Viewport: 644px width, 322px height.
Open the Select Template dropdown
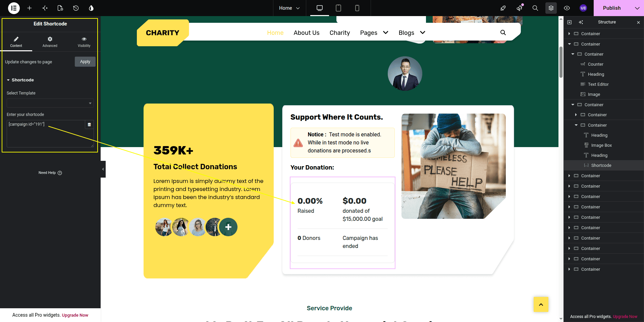pos(50,103)
